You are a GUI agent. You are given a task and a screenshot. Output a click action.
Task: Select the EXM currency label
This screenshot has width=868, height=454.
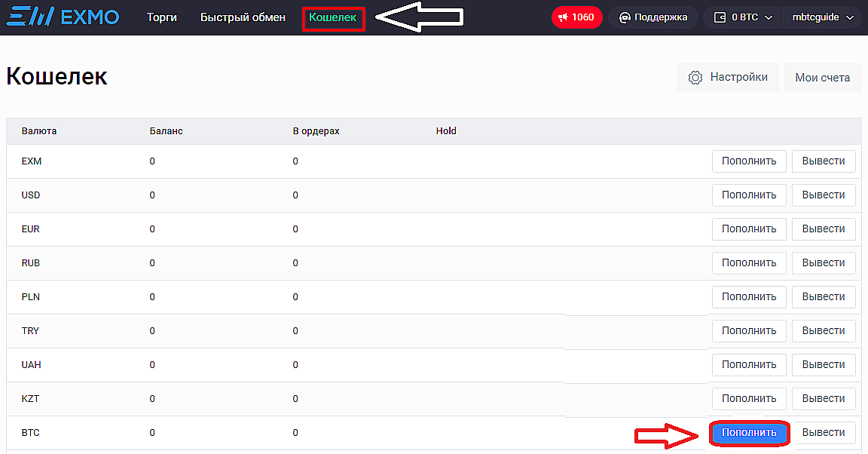(x=32, y=161)
